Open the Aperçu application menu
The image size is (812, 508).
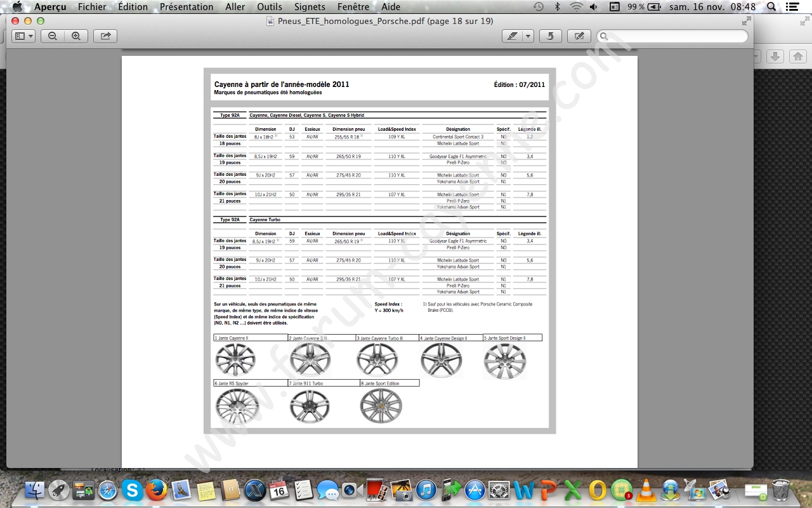50,7
